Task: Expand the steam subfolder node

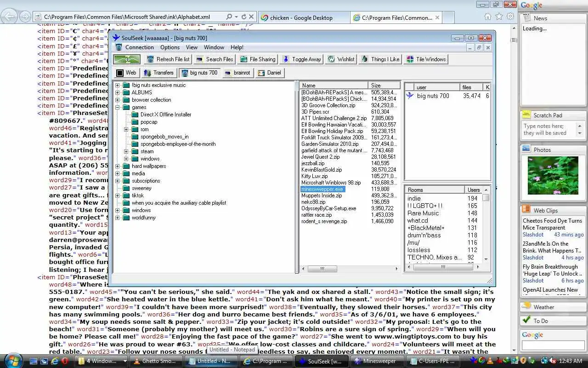Action: coord(126,151)
